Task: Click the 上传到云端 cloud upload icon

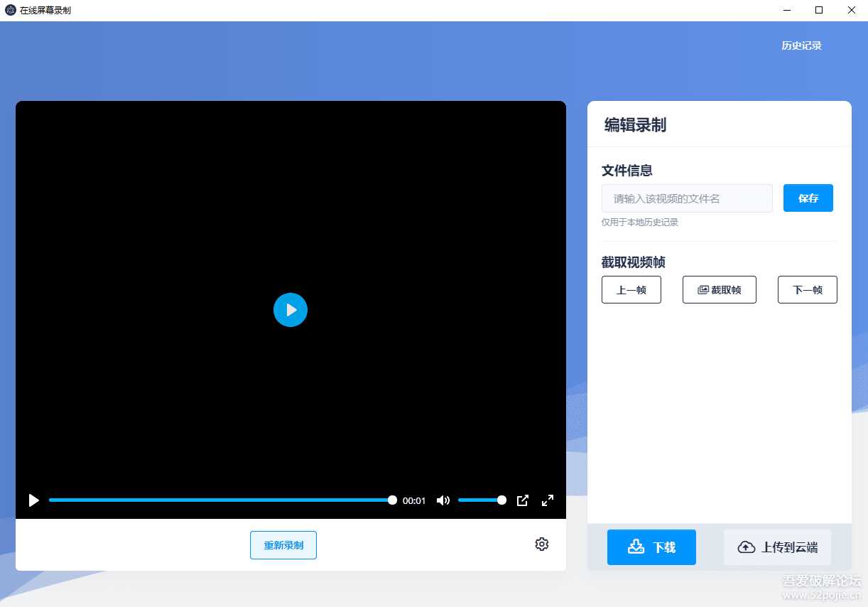Action: 746,547
